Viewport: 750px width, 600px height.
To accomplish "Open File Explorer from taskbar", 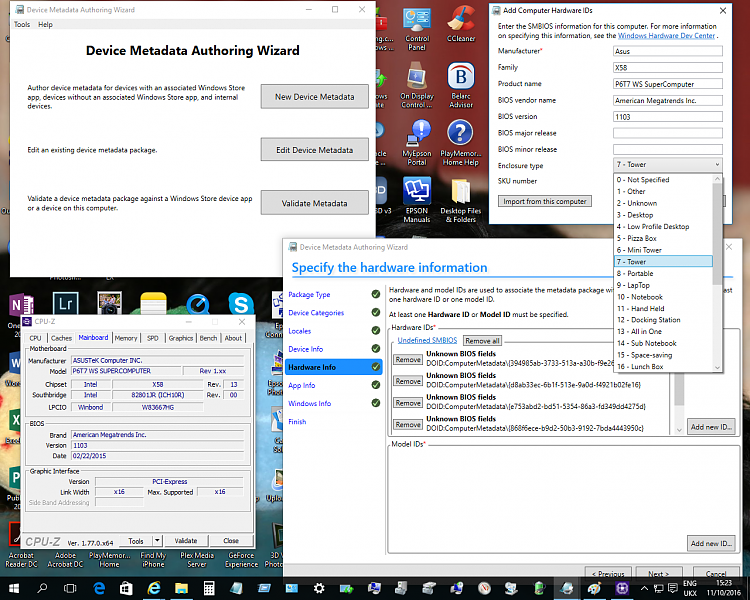I will tap(181, 588).
